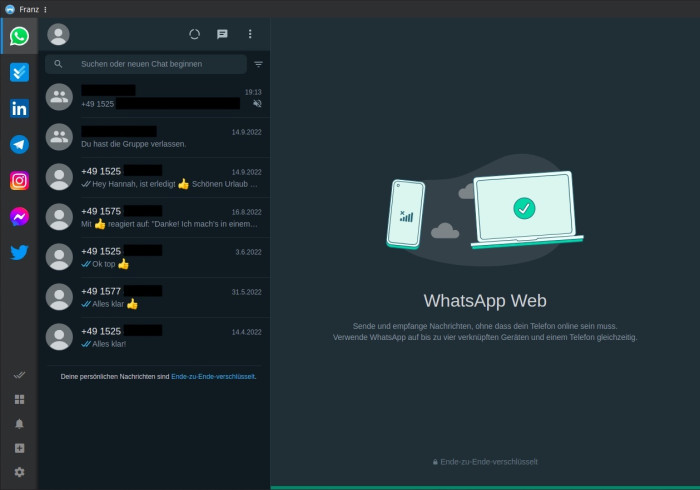This screenshot has height=490, width=700.
Task: Open the WhatsApp service in the Franz sidebar
Action: tap(19, 36)
